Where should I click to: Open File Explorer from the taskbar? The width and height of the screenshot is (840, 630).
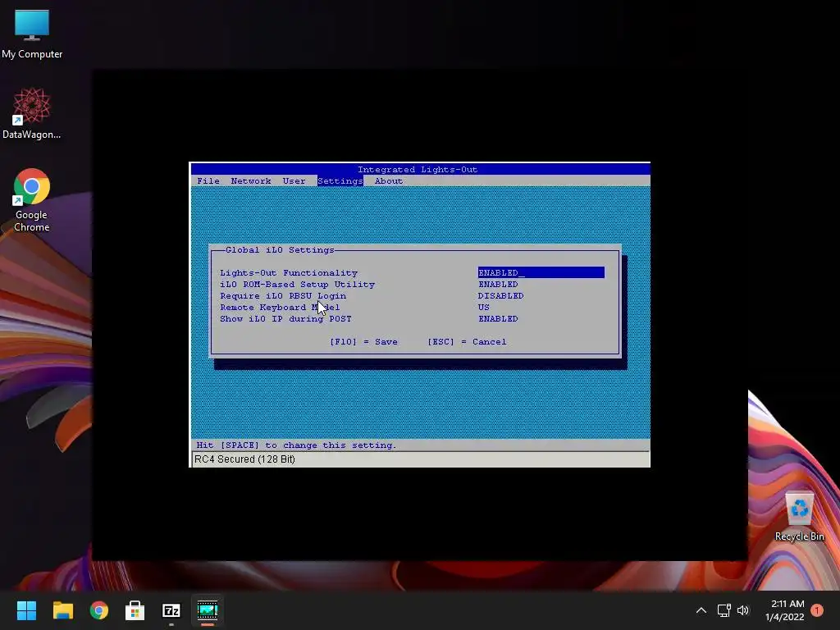62,610
